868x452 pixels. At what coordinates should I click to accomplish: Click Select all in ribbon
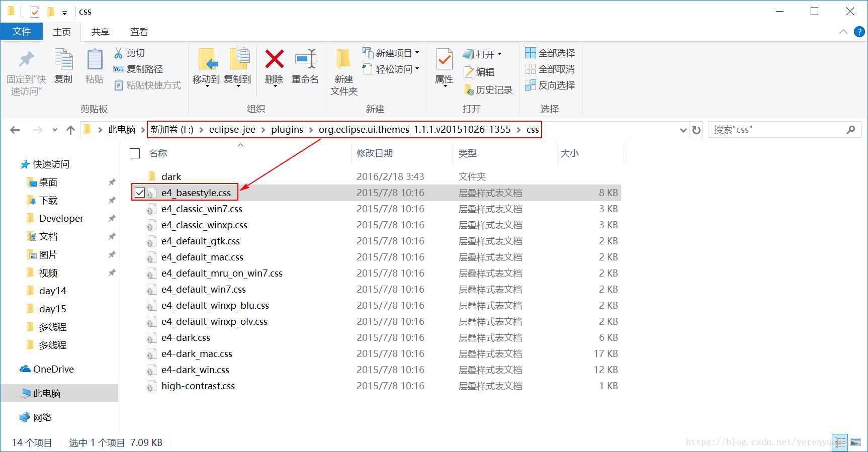(550, 53)
